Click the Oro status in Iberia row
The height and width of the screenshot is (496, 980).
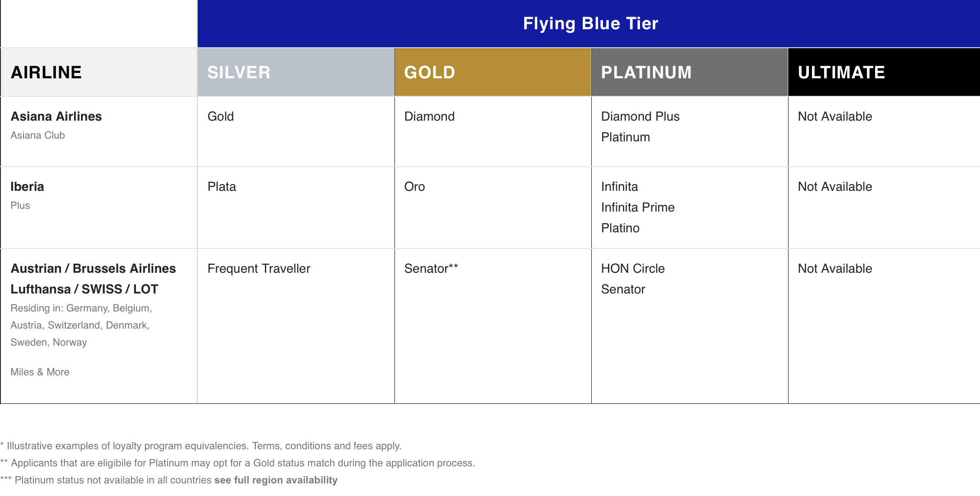click(x=414, y=187)
